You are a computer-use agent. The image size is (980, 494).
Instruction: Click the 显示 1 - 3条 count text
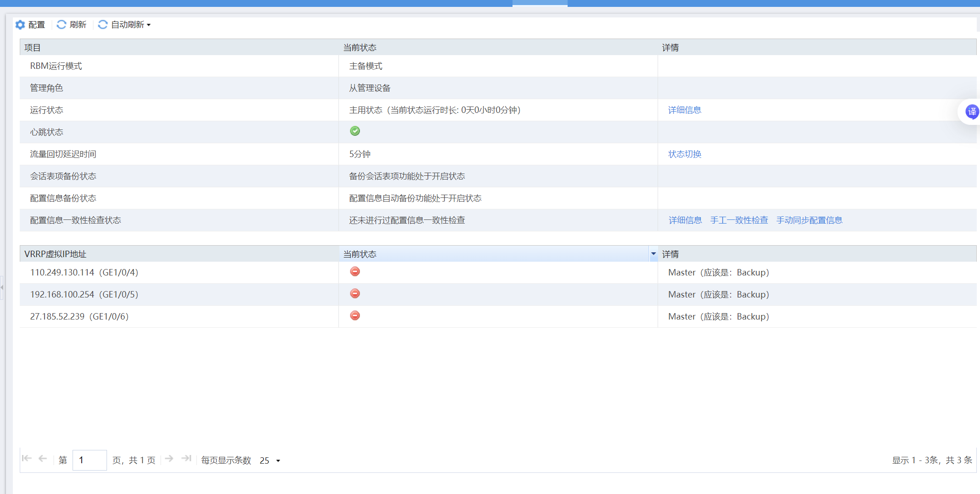pyautogui.click(x=932, y=460)
